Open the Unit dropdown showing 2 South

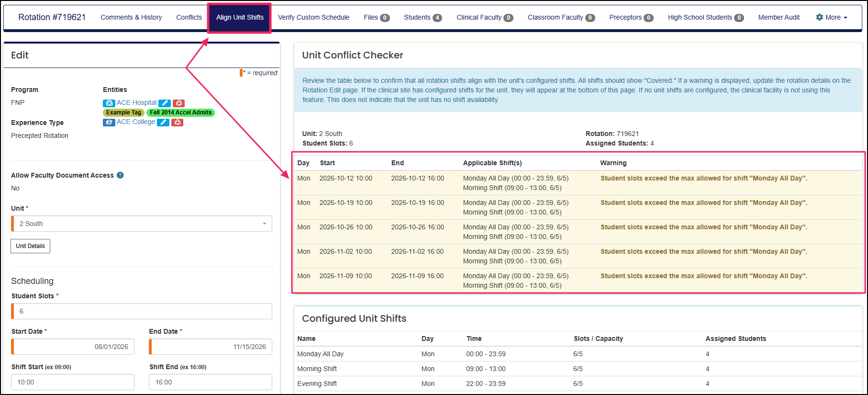coord(142,224)
